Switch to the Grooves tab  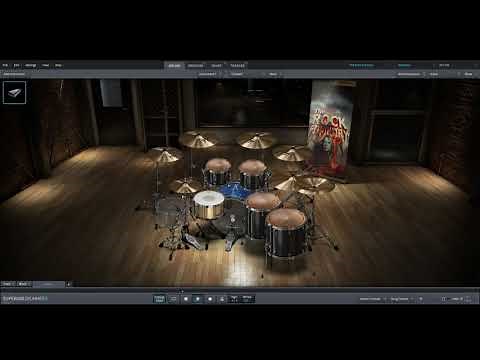pyautogui.click(x=195, y=66)
